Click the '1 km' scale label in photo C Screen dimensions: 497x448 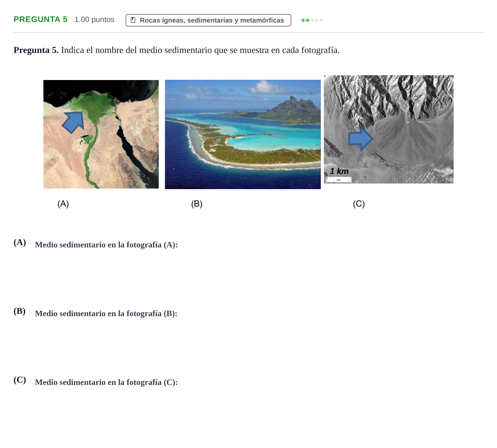[x=339, y=171]
